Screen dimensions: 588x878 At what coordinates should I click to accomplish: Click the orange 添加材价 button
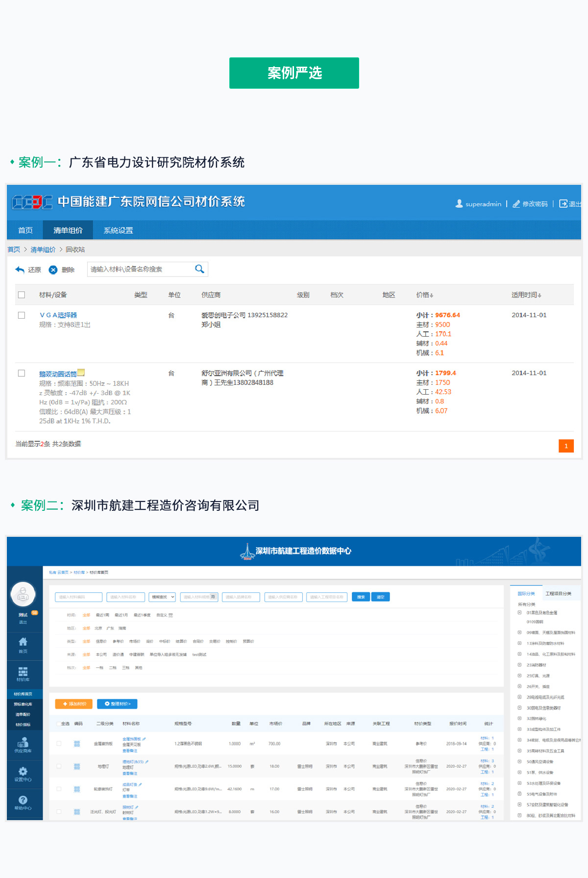(x=74, y=704)
